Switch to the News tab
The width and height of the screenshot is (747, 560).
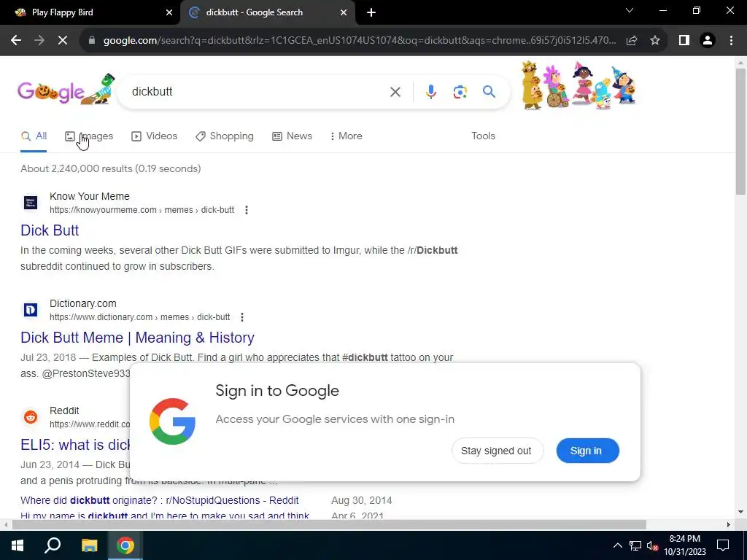click(x=292, y=136)
